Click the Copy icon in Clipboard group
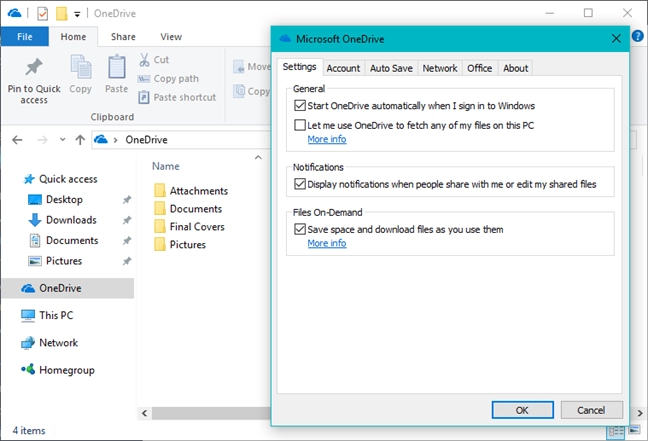The width and height of the screenshot is (648, 441). (x=81, y=66)
